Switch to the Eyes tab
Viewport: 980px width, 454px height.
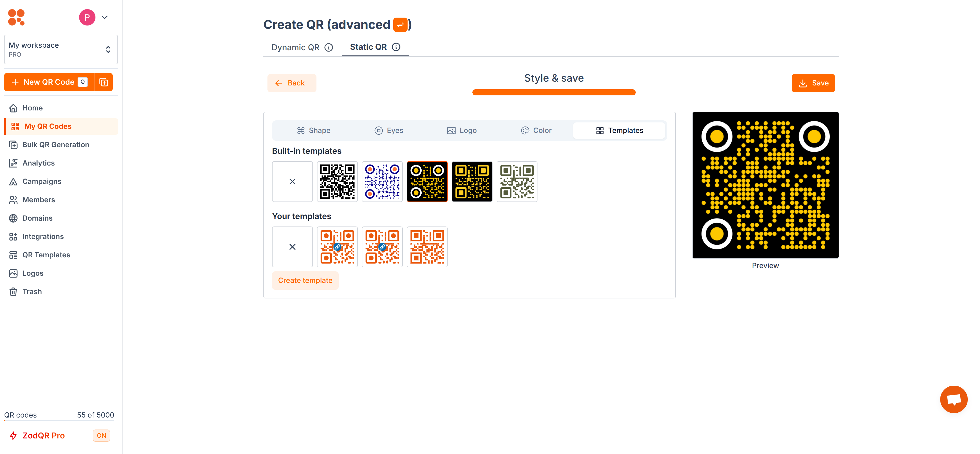click(389, 130)
